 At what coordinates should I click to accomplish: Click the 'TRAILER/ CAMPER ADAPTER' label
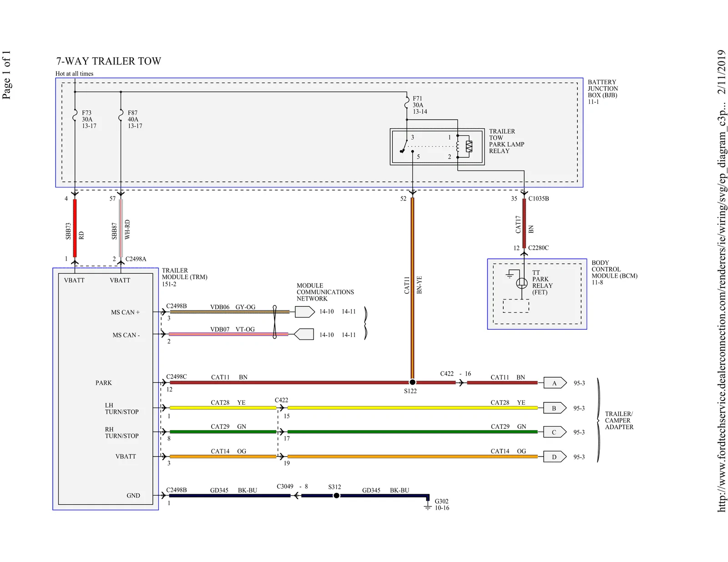tap(619, 420)
